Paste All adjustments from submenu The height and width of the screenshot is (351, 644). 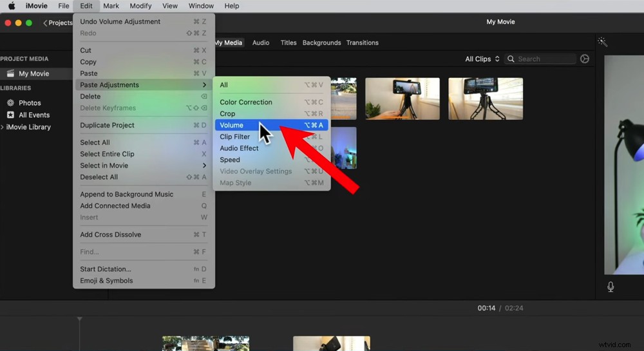click(x=272, y=84)
